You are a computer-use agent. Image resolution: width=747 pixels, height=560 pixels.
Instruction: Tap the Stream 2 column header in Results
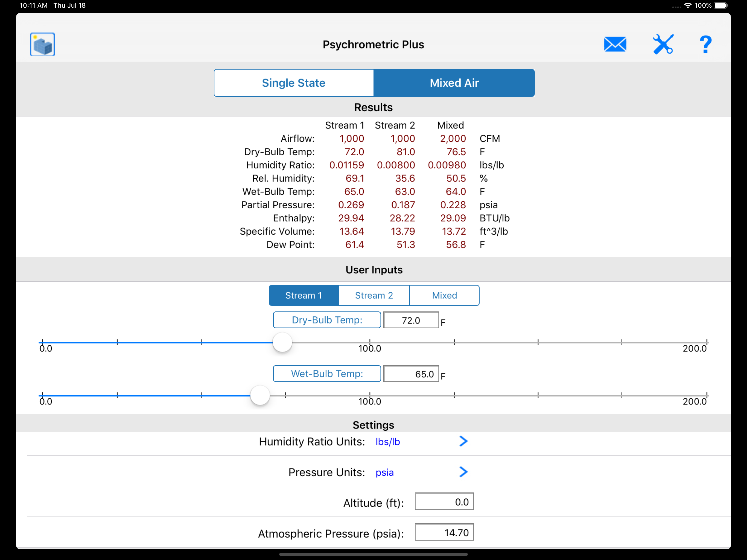[395, 125]
